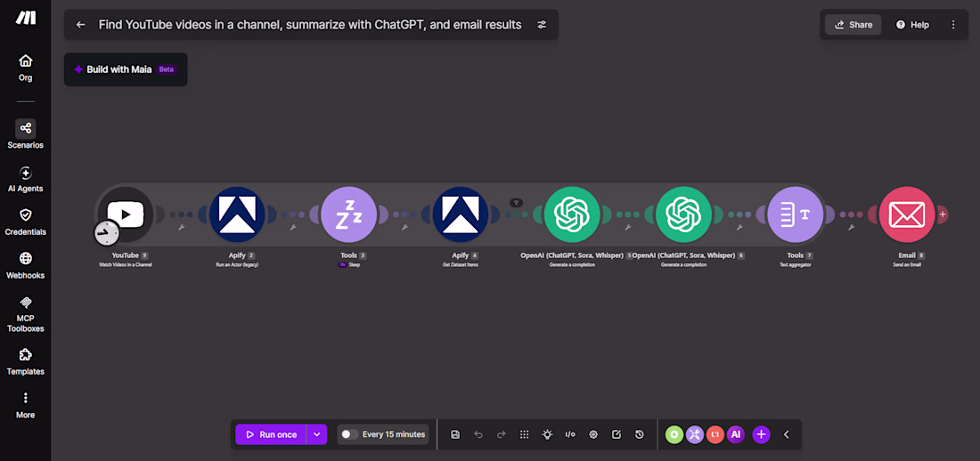Add a module after Email
The height and width of the screenshot is (461, 980).
point(943,214)
